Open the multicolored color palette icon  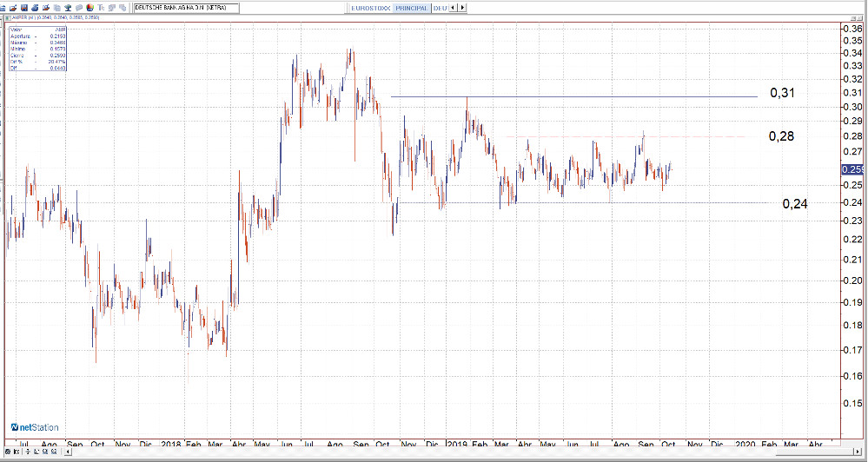point(89,8)
